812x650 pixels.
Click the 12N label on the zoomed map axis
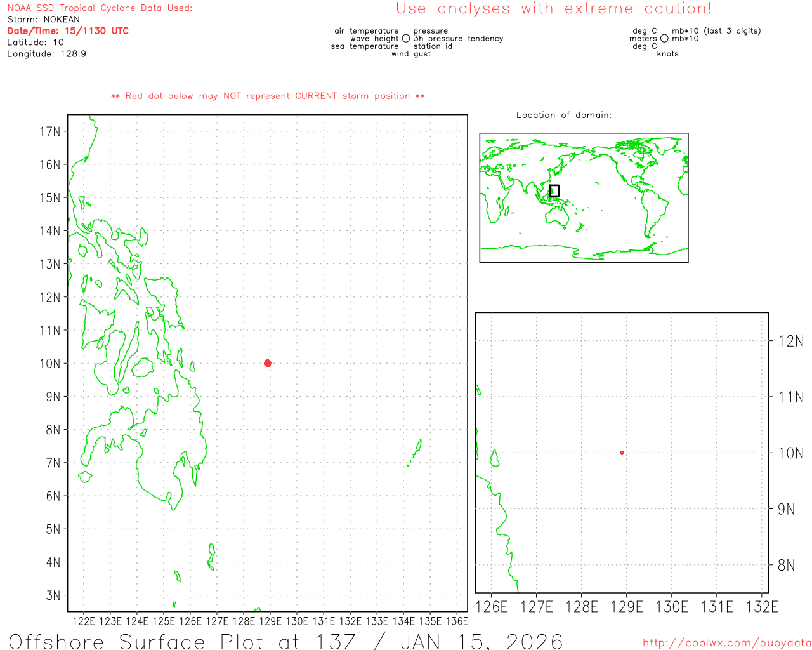click(x=790, y=342)
